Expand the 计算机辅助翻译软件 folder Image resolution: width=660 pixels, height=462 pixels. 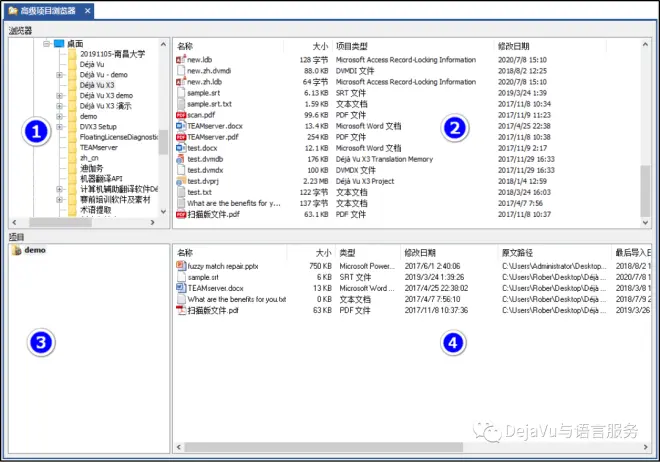click(x=59, y=189)
